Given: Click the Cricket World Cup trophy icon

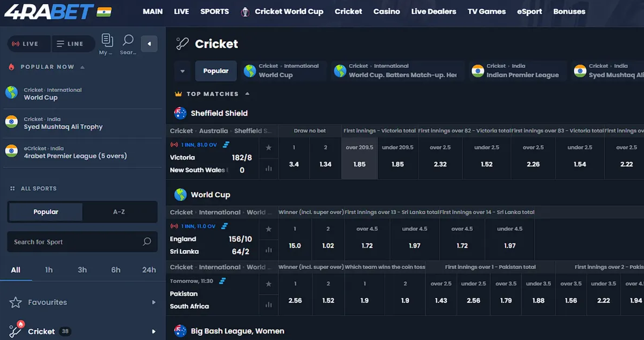Looking at the screenshot, I should click(246, 12).
